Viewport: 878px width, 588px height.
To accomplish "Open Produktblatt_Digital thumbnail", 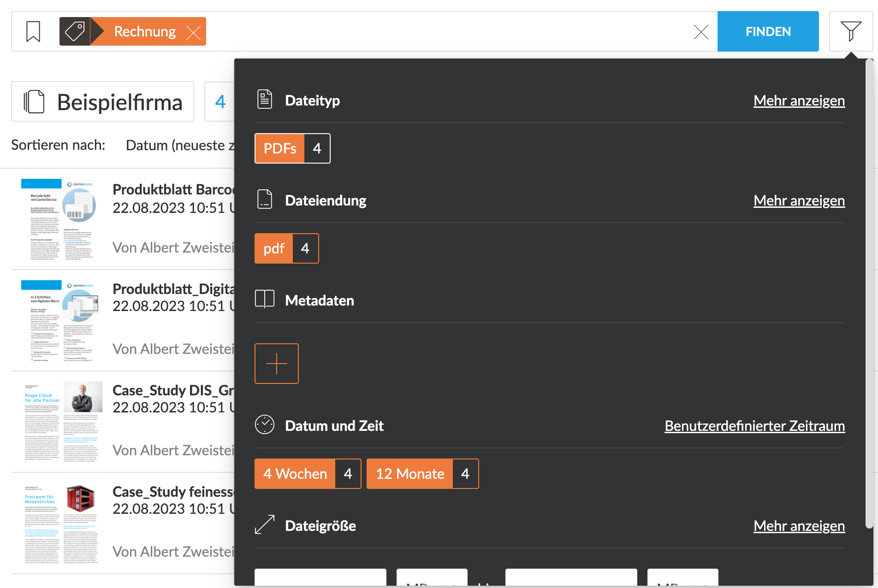I will 61,321.
